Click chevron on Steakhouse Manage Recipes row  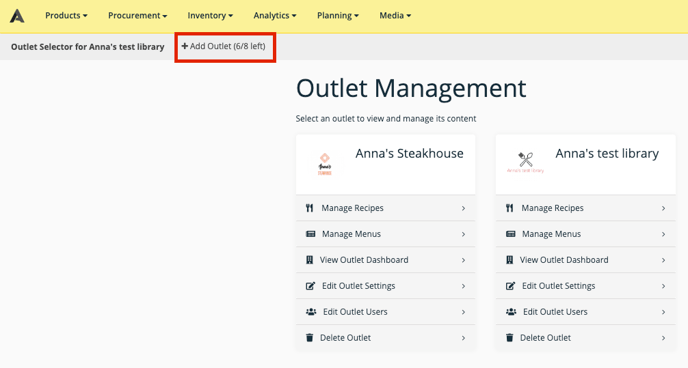[x=463, y=208]
